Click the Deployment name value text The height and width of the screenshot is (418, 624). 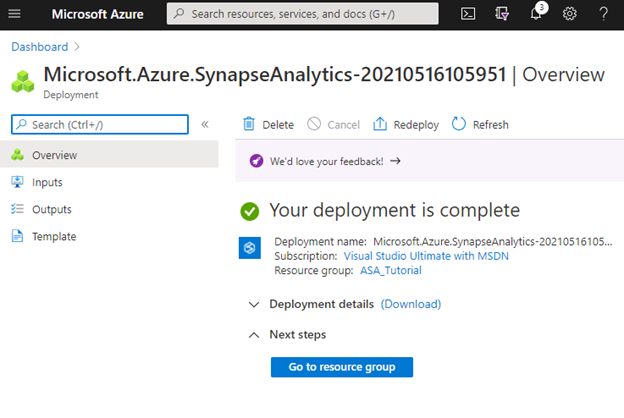pyautogui.click(x=493, y=242)
